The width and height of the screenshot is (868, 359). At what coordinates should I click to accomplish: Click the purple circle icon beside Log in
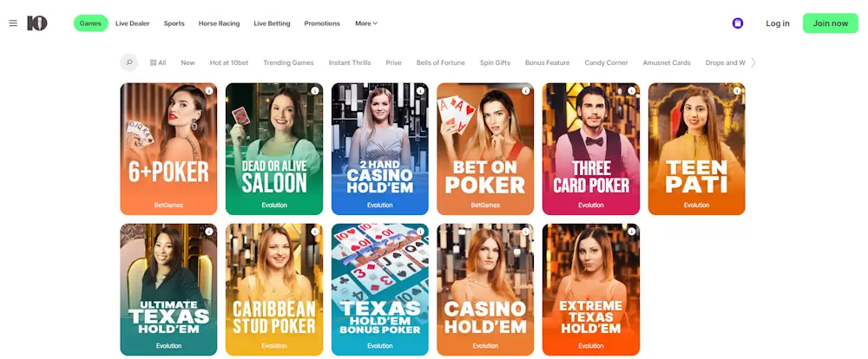[737, 23]
